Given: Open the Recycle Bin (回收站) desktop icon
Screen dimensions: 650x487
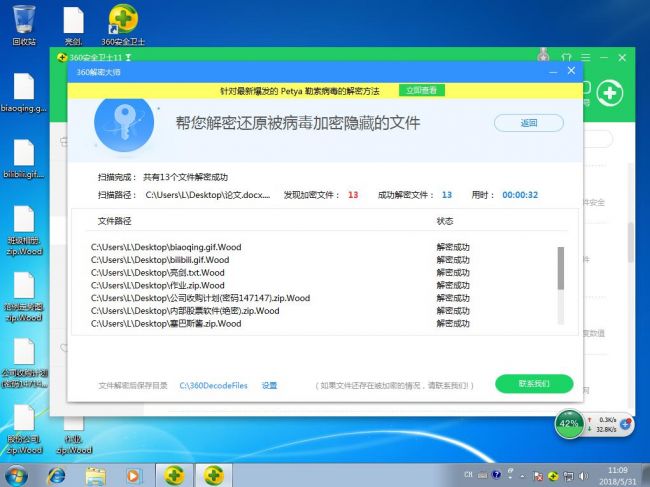Looking at the screenshot, I should tap(24, 25).
